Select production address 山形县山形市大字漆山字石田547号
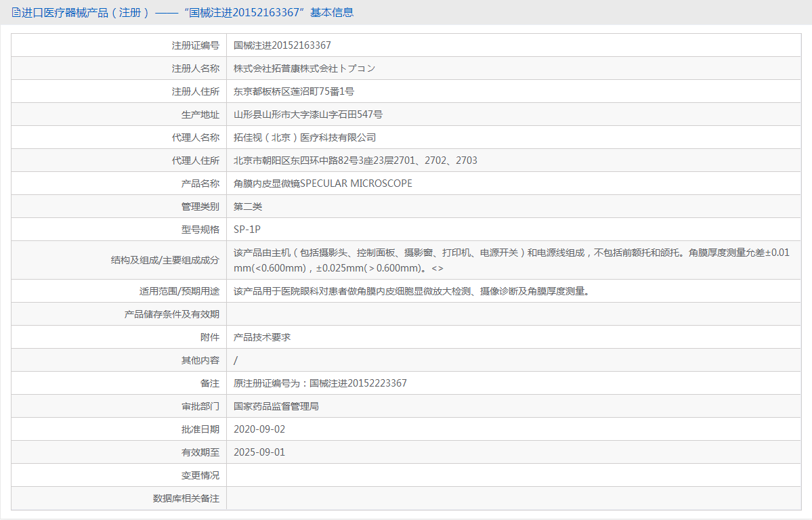This screenshot has width=812, height=520. [x=308, y=114]
